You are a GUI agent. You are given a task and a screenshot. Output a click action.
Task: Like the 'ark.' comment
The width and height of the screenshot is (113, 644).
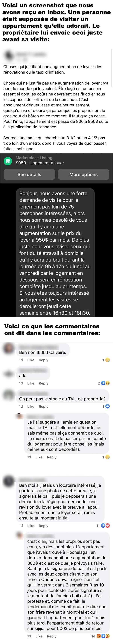pyautogui.click(x=31, y=383)
